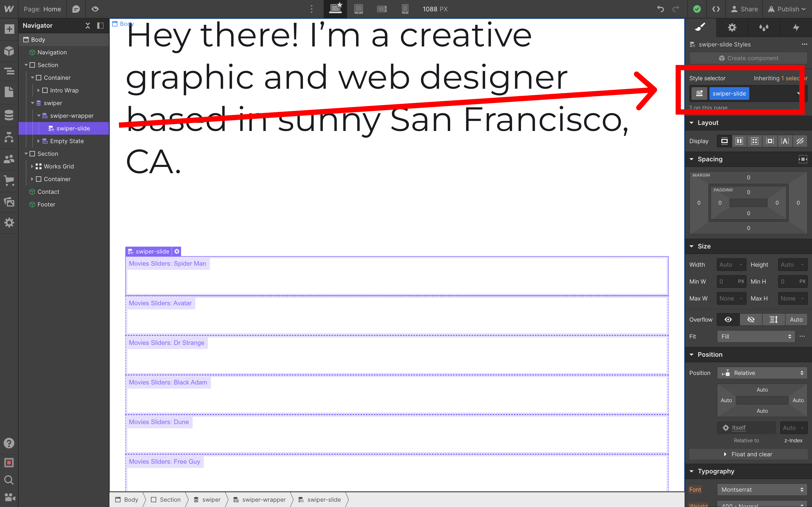Open the CMS Collections panel
This screenshot has width=812, height=507.
pyautogui.click(x=9, y=115)
